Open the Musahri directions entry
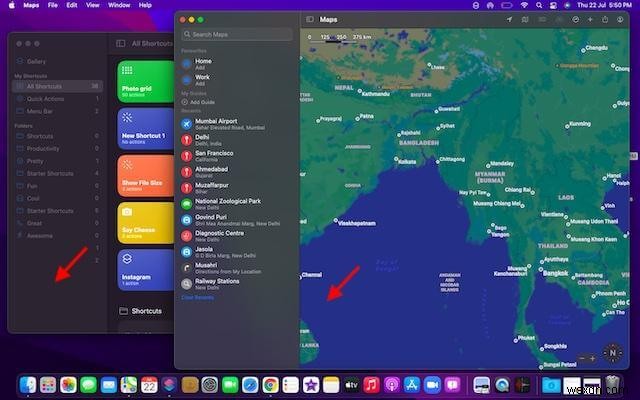Image resolution: width=640 pixels, height=400 pixels. pos(237,268)
